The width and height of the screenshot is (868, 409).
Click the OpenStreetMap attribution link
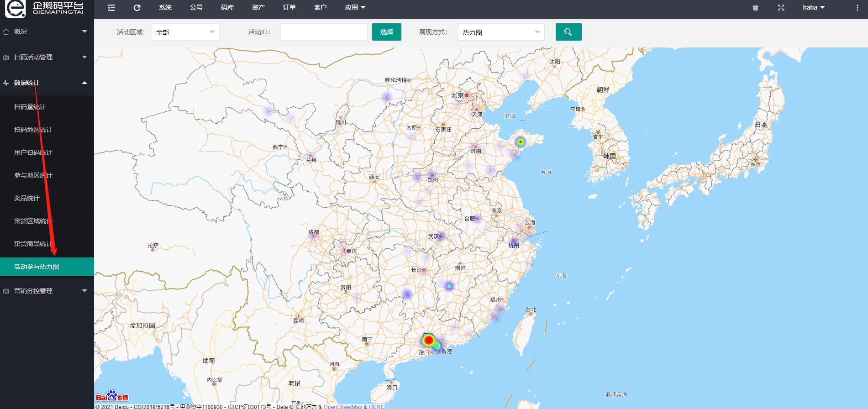pyautogui.click(x=343, y=406)
